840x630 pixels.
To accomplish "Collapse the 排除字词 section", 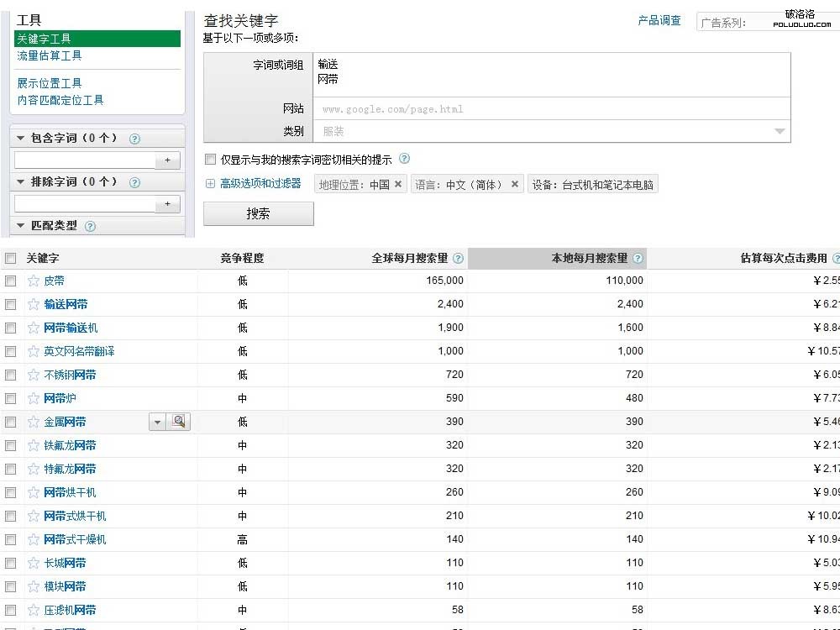I will coord(21,182).
